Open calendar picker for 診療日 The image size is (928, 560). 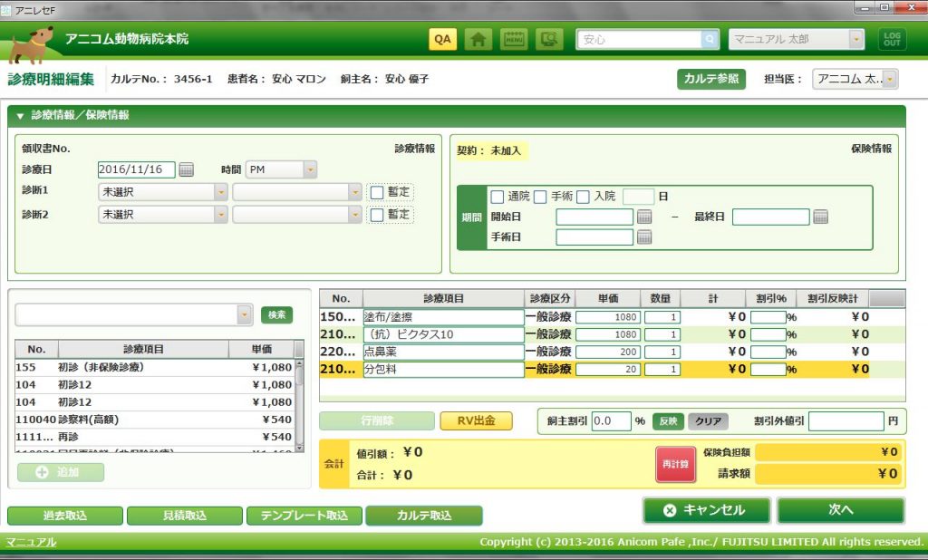coord(187,169)
